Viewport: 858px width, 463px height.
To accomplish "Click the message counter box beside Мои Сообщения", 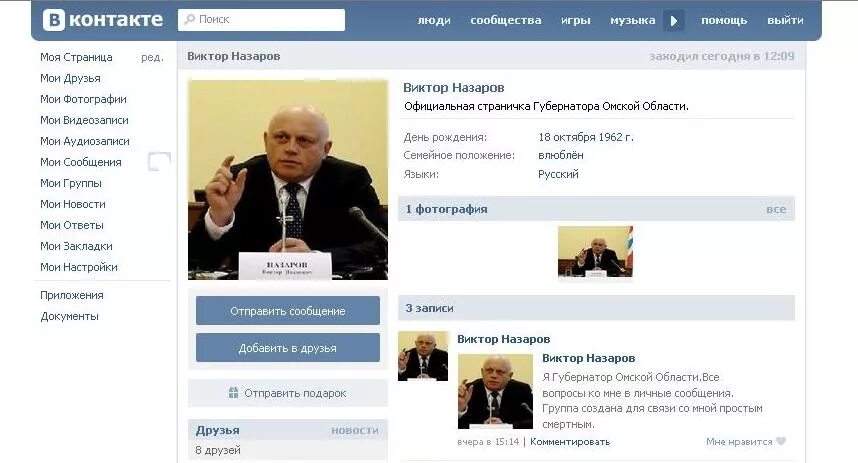I will [x=159, y=161].
